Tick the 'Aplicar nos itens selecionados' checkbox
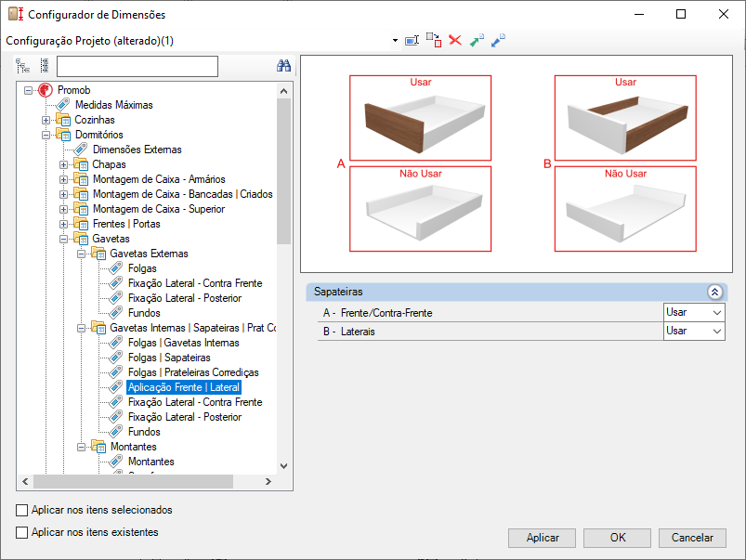 point(22,510)
